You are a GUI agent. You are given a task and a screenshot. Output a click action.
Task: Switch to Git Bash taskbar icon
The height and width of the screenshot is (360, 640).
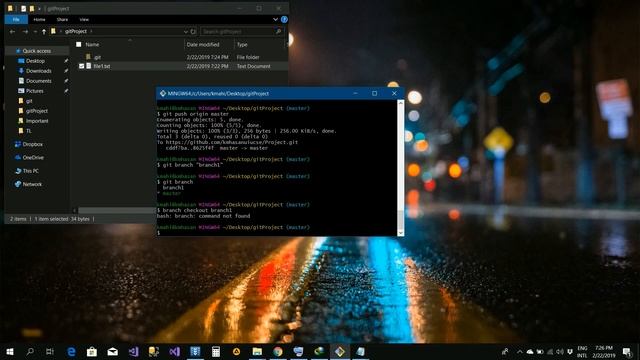pyautogui.click(x=340, y=351)
